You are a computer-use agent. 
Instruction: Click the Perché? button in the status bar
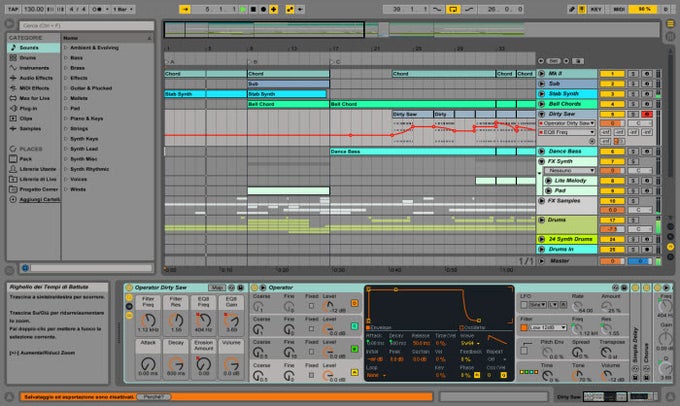click(154, 396)
